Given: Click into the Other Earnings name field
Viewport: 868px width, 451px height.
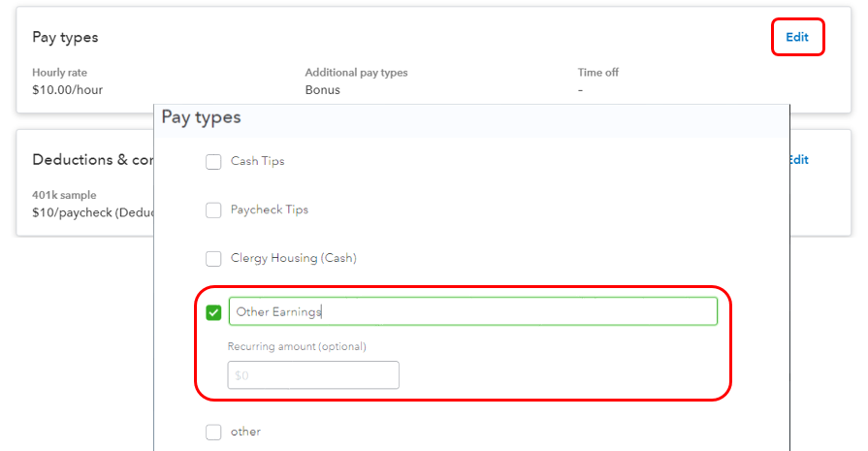Looking at the screenshot, I should tap(472, 311).
